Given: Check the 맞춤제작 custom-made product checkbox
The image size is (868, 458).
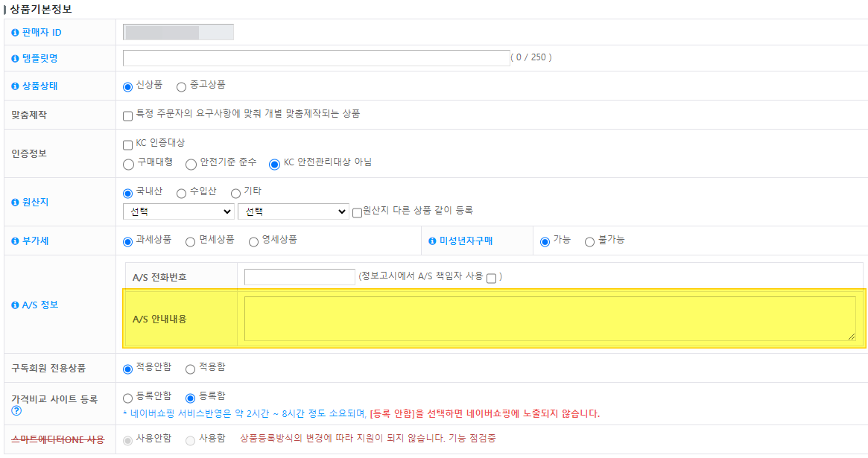Looking at the screenshot, I should click(x=127, y=115).
